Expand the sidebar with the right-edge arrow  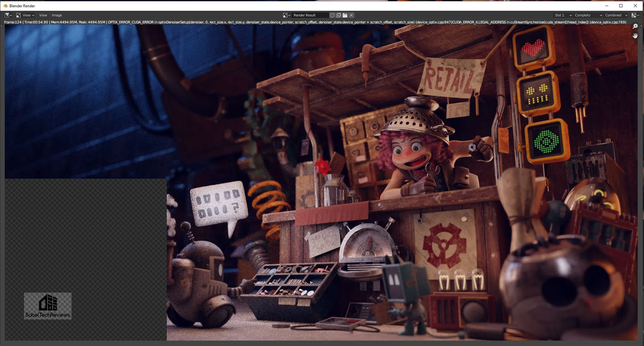(x=642, y=26)
